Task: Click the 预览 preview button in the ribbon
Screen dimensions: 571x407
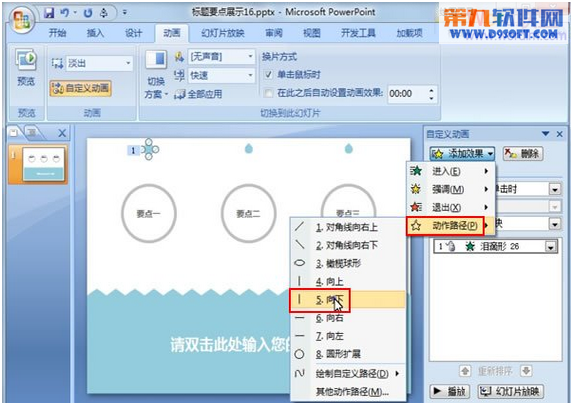Action: point(26,67)
